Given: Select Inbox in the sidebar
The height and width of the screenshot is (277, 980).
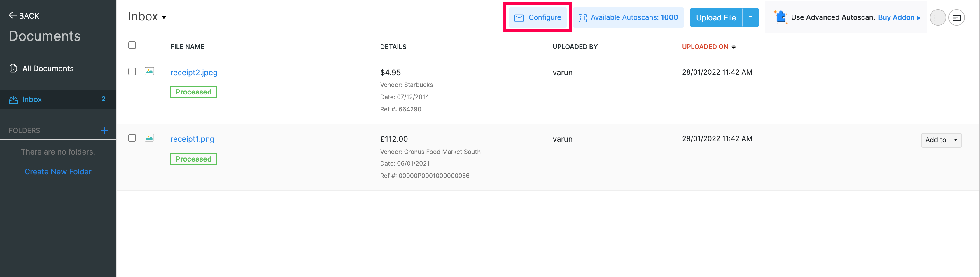Looking at the screenshot, I should click(x=32, y=100).
